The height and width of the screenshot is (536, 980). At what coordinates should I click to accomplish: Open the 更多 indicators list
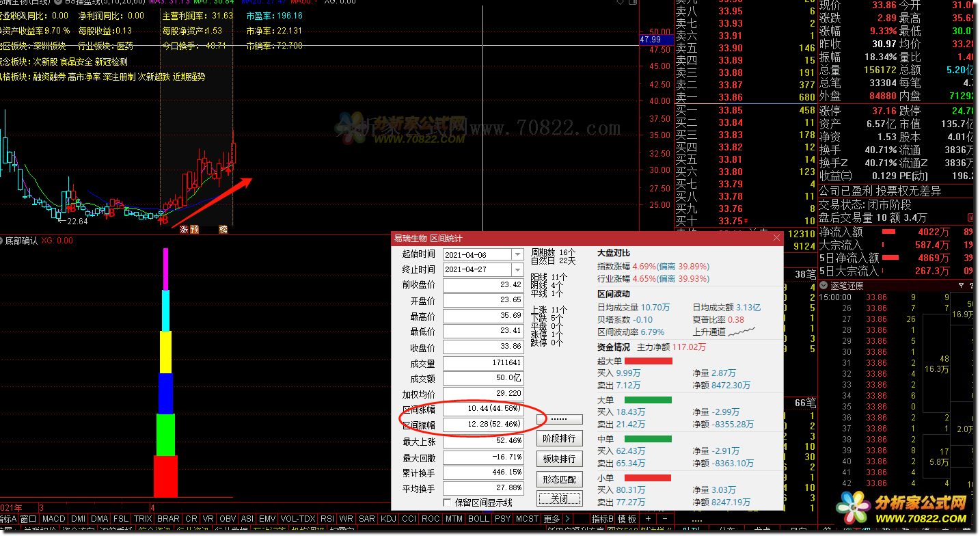point(552,519)
